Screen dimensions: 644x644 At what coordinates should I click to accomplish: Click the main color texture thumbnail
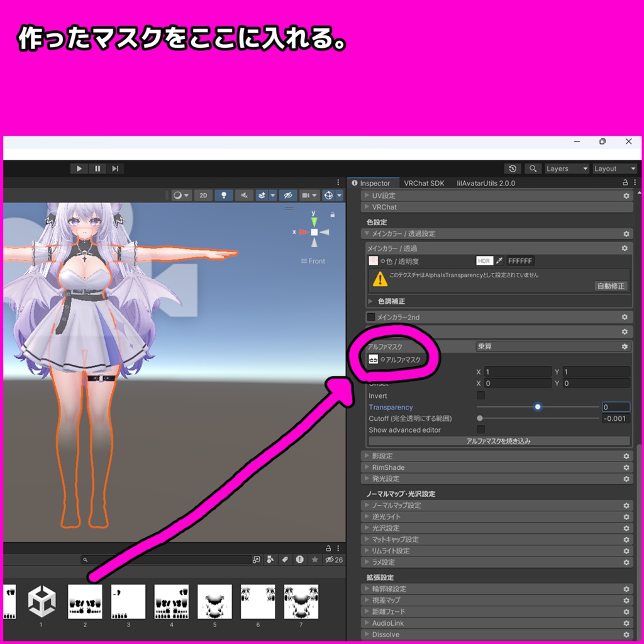(x=373, y=261)
